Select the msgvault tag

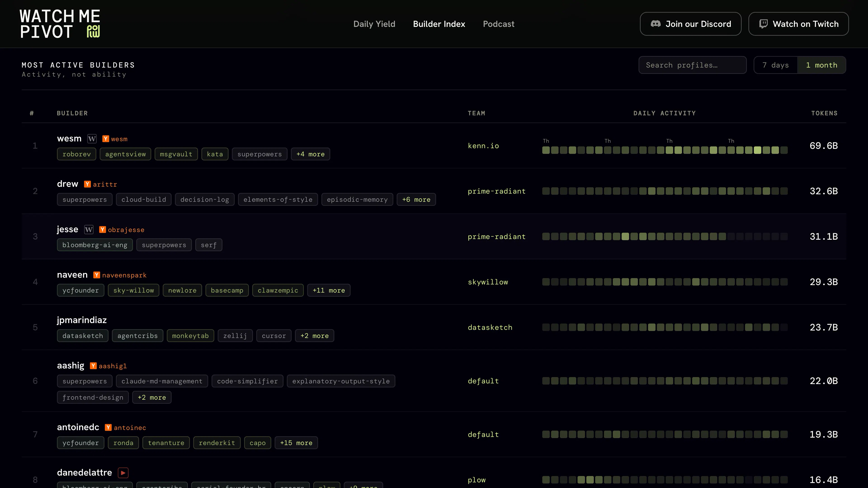pyautogui.click(x=176, y=154)
